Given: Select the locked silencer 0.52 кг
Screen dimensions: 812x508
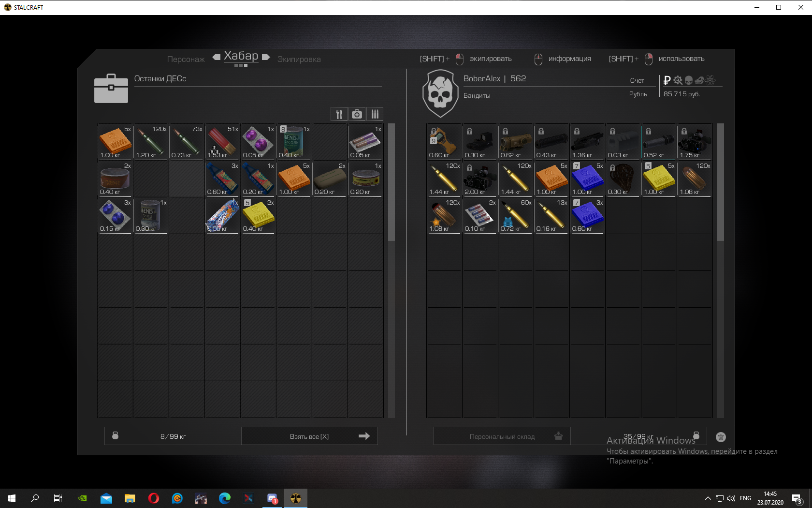Looking at the screenshot, I should tap(659, 142).
